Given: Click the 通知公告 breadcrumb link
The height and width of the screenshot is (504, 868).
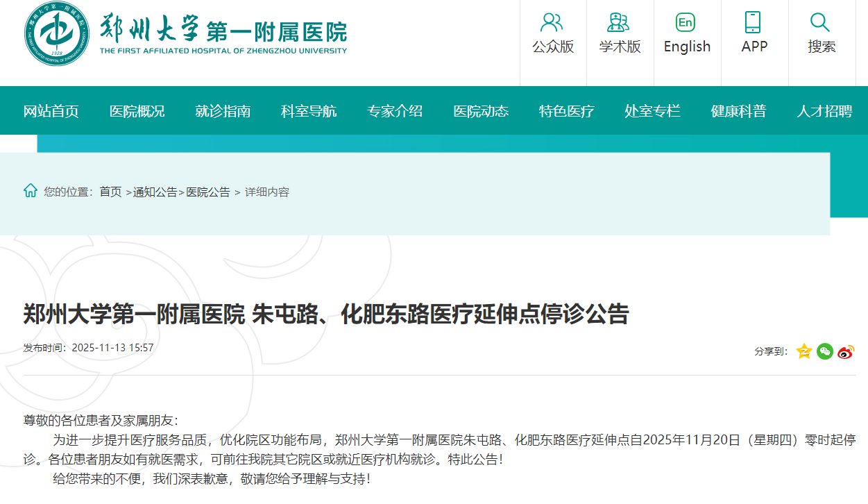Looking at the screenshot, I should pos(155,192).
